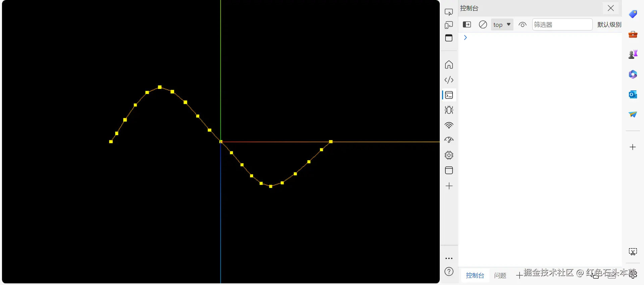Add a quick view tab with plus
The height and width of the screenshot is (285, 644).
pos(519,276)
